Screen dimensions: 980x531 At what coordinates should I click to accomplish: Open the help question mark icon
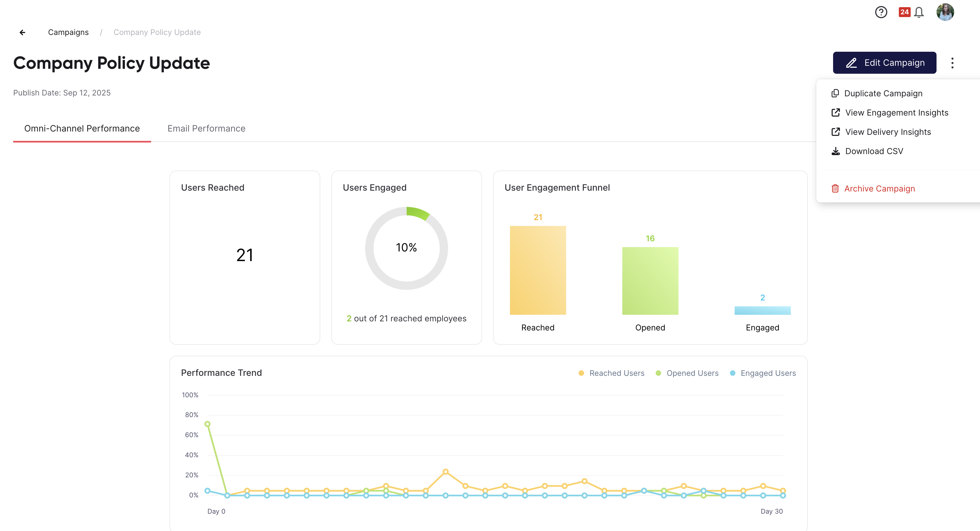point(881,12)
